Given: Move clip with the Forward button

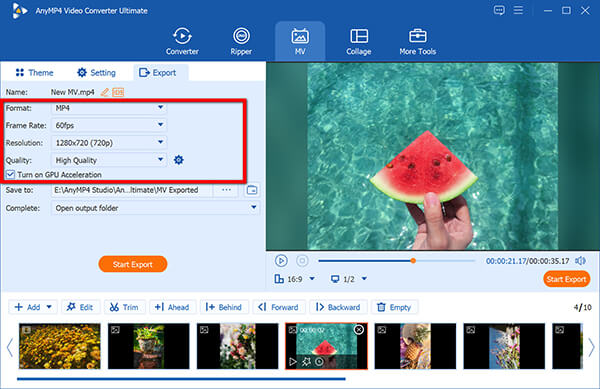Looking at the screenshot, I should pyautogui.click(x=279, y=307).
